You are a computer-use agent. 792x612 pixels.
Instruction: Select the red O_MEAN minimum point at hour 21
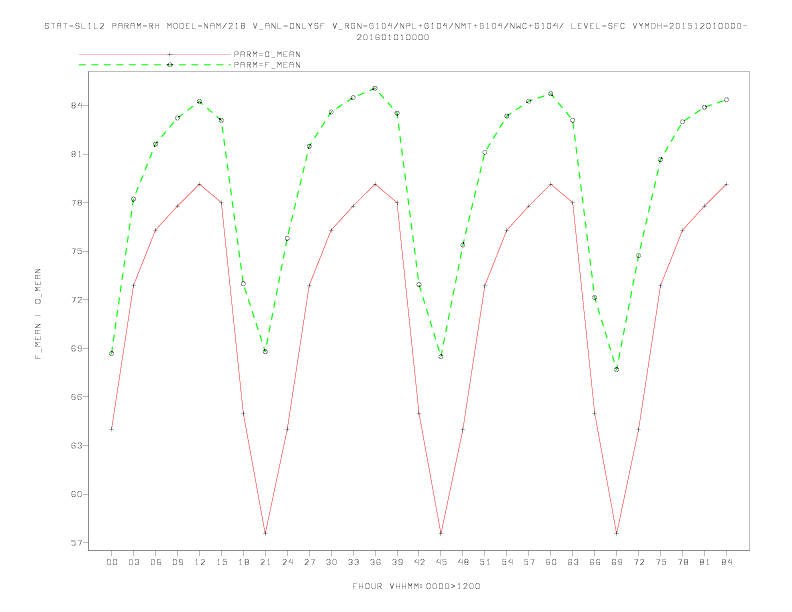[265, 533]
